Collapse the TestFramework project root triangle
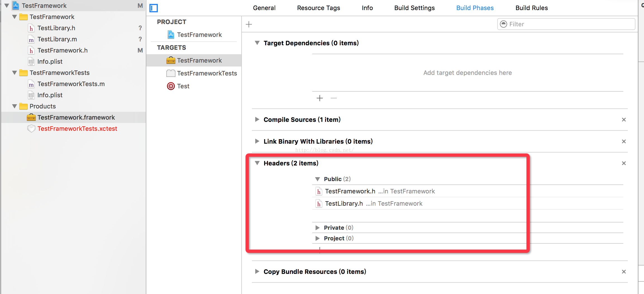The image size is (644, 294). [x=7, y=6]
